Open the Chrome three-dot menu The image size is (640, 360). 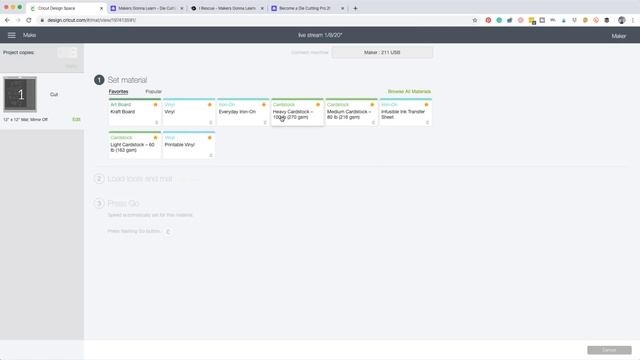point(633,20)
